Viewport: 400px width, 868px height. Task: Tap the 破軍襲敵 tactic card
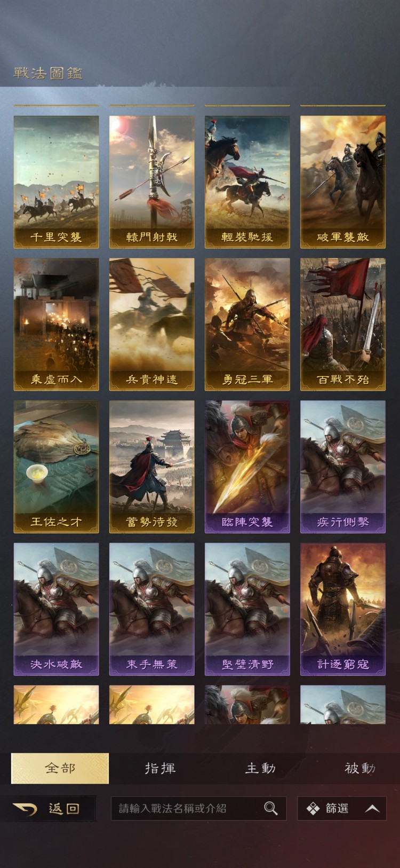(x=342, y=182)
